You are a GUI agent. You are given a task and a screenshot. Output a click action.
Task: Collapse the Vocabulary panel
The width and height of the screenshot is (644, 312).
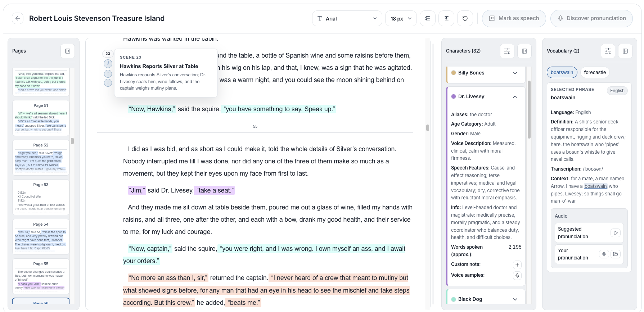pyautogui.click(x=625, y=51)
